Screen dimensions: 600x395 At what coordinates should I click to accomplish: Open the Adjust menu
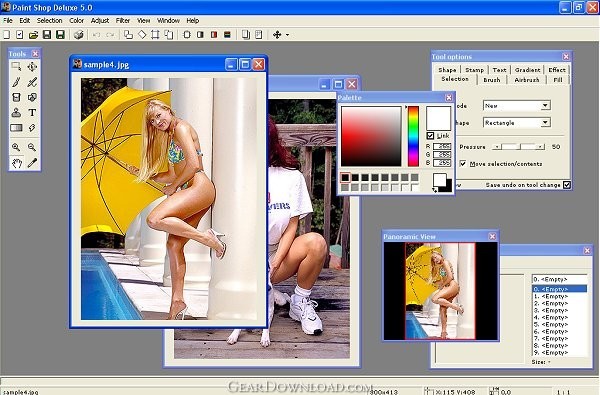pos(100,21)
